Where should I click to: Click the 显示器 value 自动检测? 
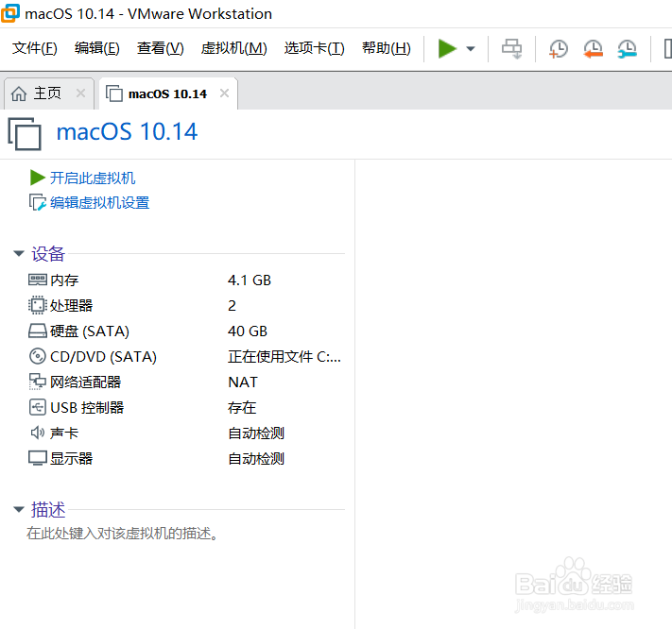256,459
